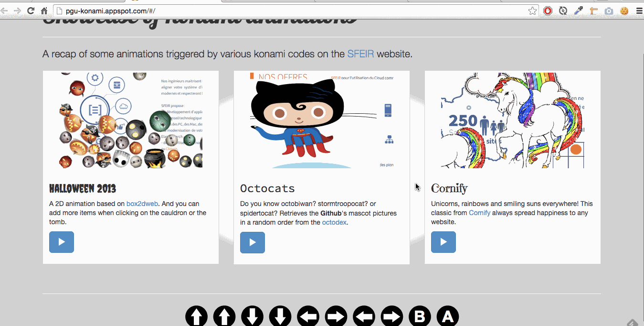Click the second up arrow konami key
Viewport: 644px width, 326px height.
click(224, 316)
